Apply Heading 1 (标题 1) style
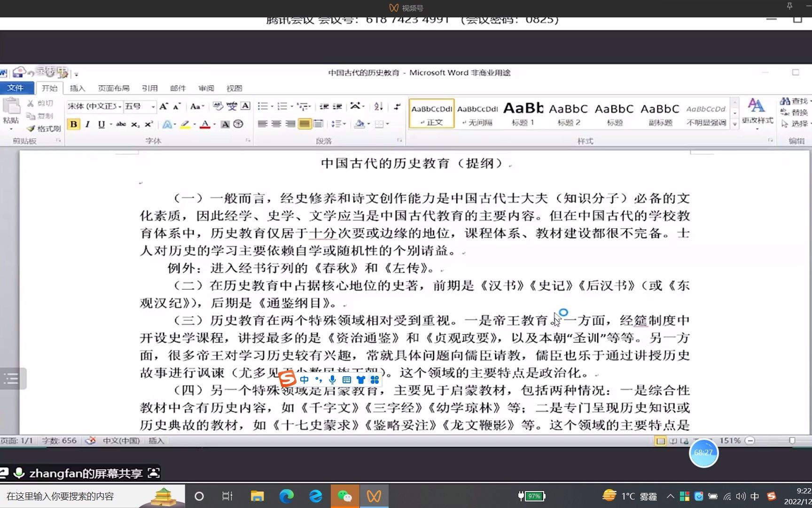 tap(523, 113)
